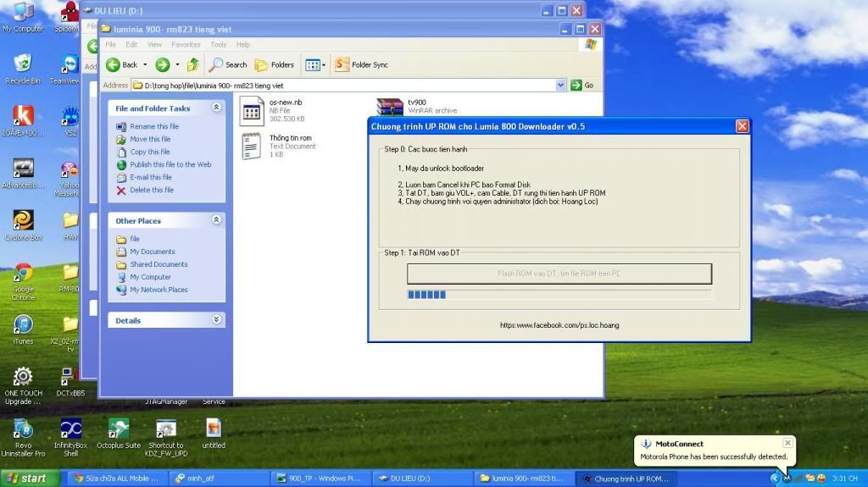The height and width of the screenshot is (487, 868).
Task: Open the untitled desktop file
Action: [214, 434]
